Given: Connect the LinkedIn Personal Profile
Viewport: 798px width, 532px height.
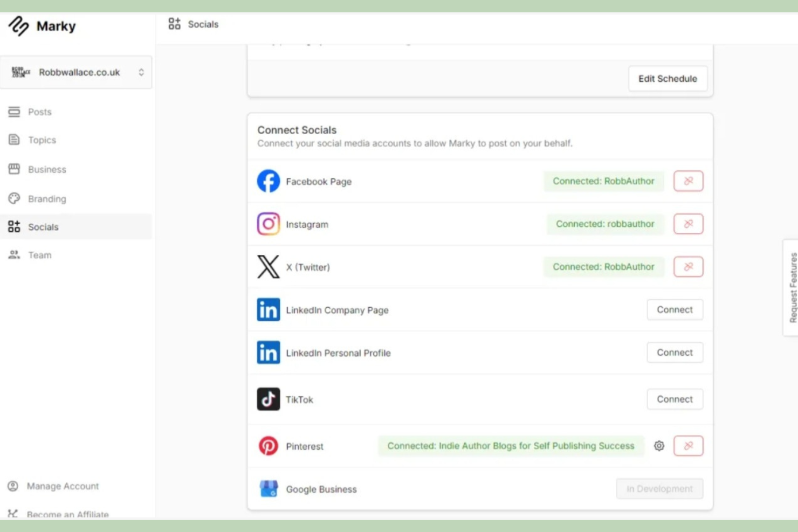Looking at the screenshot, I should pos(675,352).
